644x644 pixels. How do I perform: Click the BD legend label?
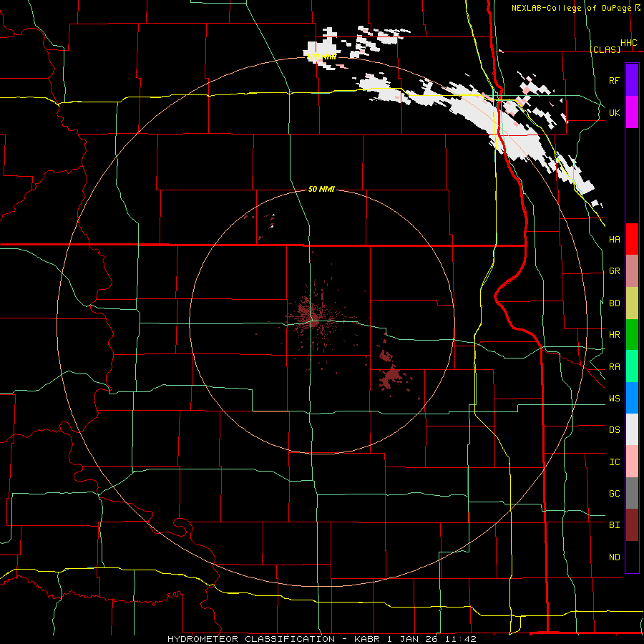point(614,303)
